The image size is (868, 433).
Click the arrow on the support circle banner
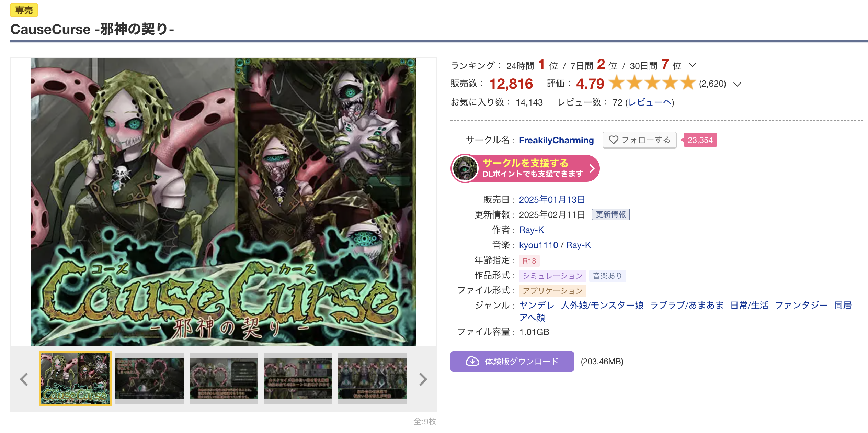[x=592, y=168]
